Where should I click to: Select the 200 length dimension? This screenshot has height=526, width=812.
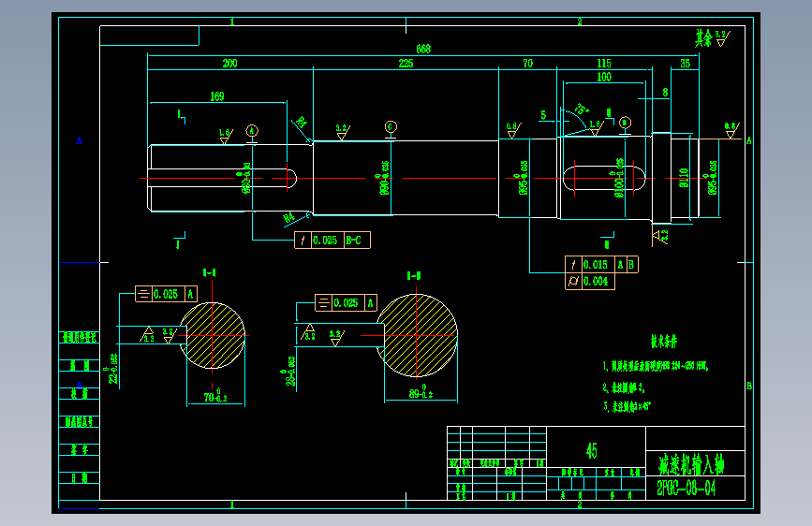coord(230,63)
